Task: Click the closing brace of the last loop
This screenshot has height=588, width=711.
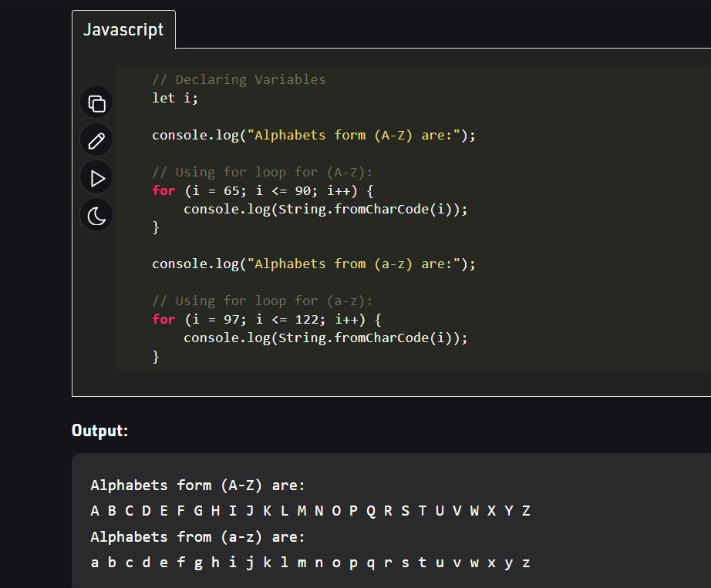Action: click(156, 356)
